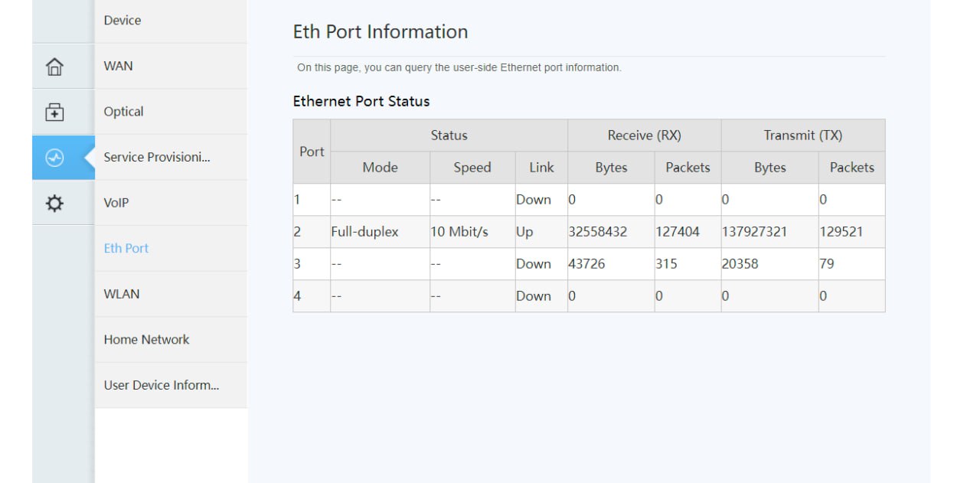Open the VoIP information page
This screenshot has height=483, width=980.
point(116,203)
